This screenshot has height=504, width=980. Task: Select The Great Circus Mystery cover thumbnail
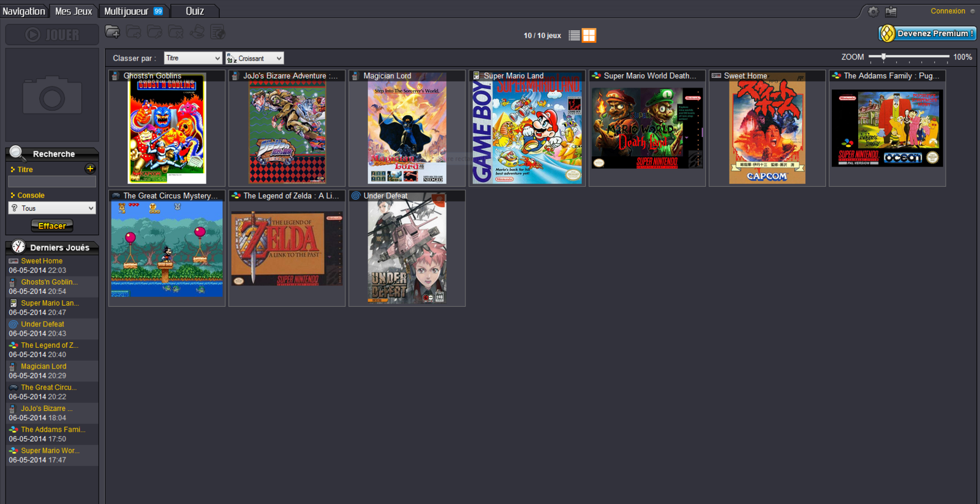(x=167, y=249)
